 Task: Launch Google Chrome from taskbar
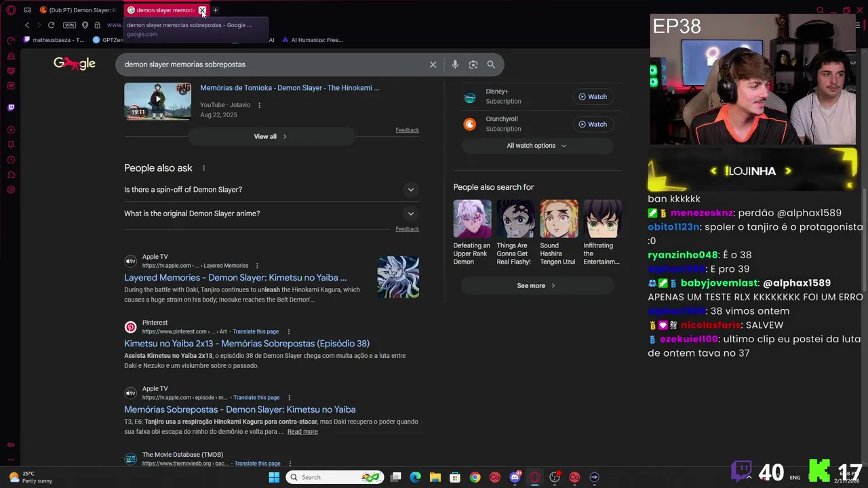pyautogui.click(x=475, y=477)
